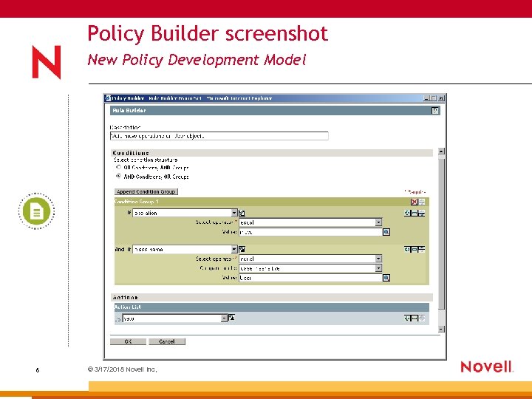
Task: Click the Actions section heading
Action: tap(125, 298)
